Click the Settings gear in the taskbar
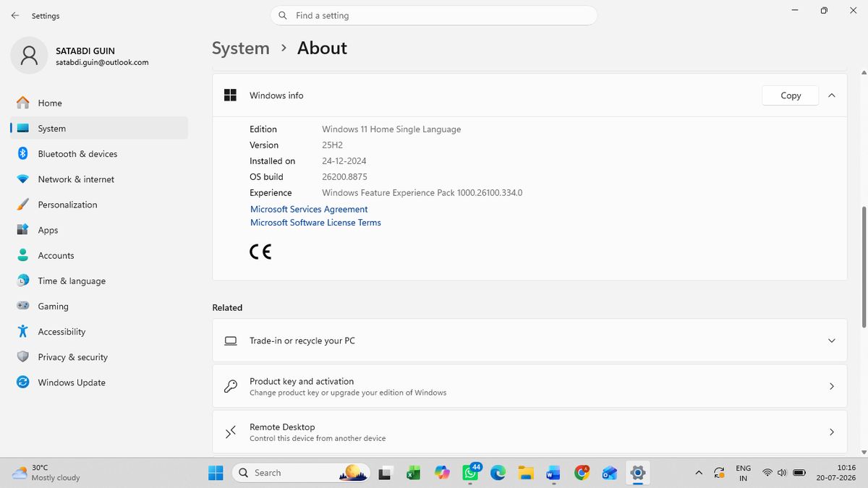The image size is (868, 488). coord(637,473)
